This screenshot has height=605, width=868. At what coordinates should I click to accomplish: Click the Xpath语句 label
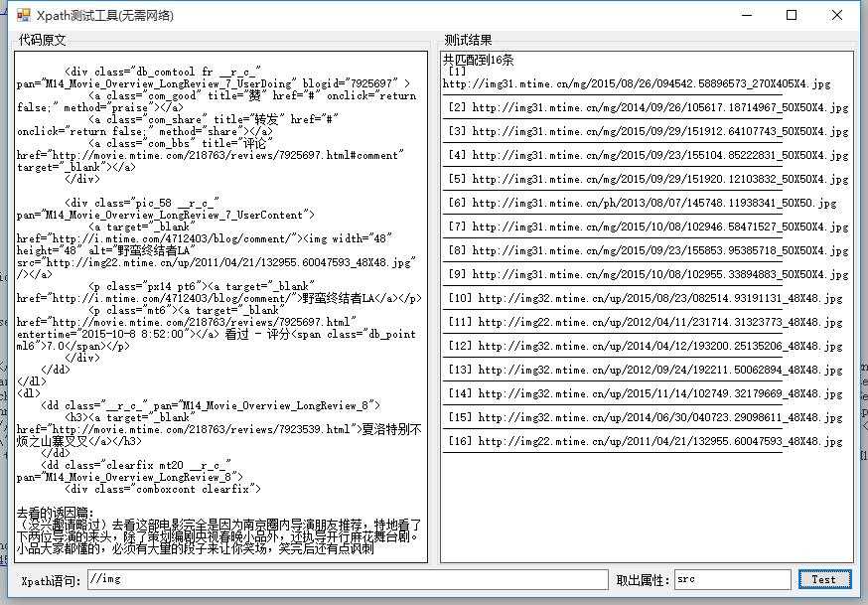tap(51, 580)
